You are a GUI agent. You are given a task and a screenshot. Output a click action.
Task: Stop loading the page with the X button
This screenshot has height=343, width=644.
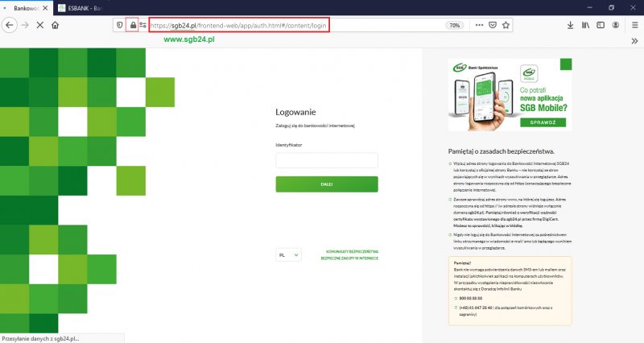click(x=39, y=25)
